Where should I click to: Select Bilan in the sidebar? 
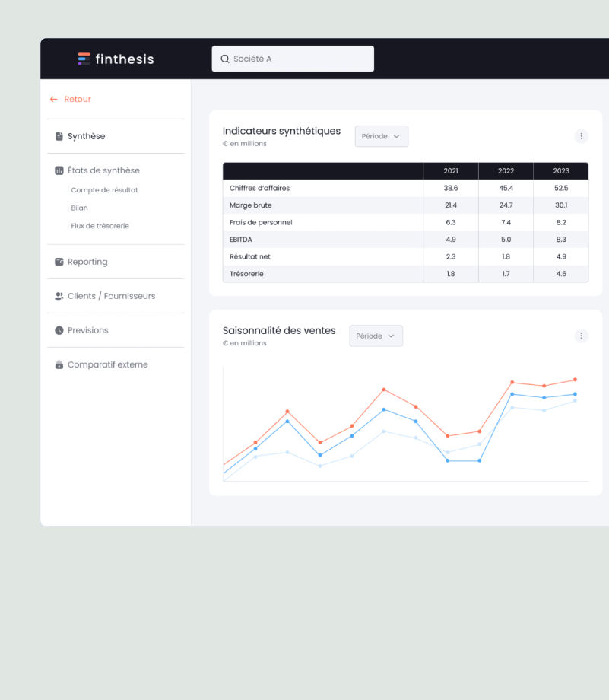coord(79,208)
